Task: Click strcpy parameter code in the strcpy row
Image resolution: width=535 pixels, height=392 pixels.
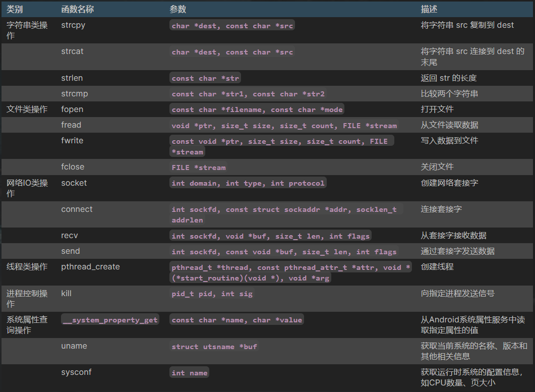Action: [232, 26]
